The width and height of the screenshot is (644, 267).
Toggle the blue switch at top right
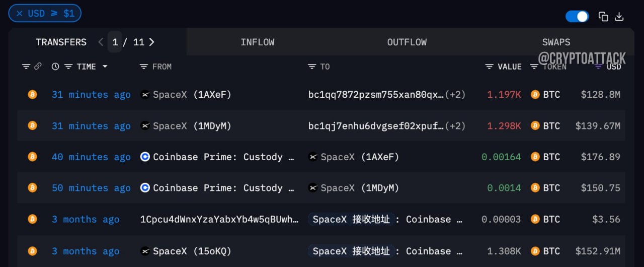click(x=577, y=16)
